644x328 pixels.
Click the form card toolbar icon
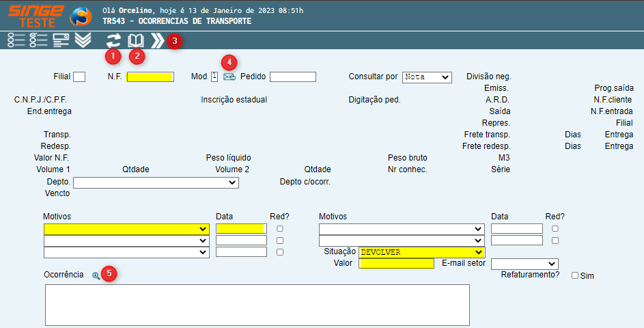(x=61, y=40)
